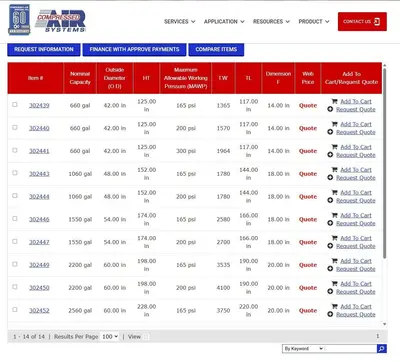Image resolution: width=400 pixels, height=362 pixels.
Task: Click Quote price for item 302444
Action: 308,197
